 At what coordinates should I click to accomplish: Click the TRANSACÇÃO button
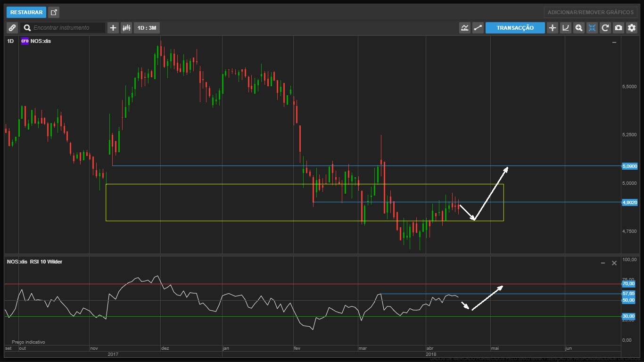tap(515, 28)
